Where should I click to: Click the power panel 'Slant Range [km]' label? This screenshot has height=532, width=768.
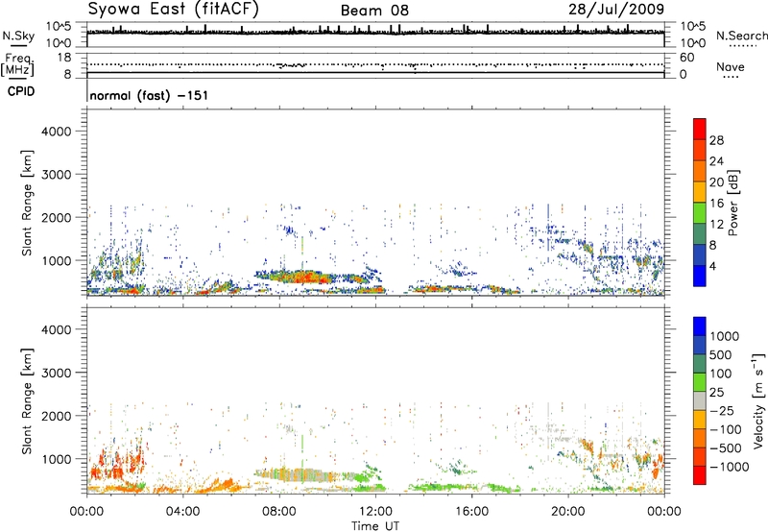(27, 203)
